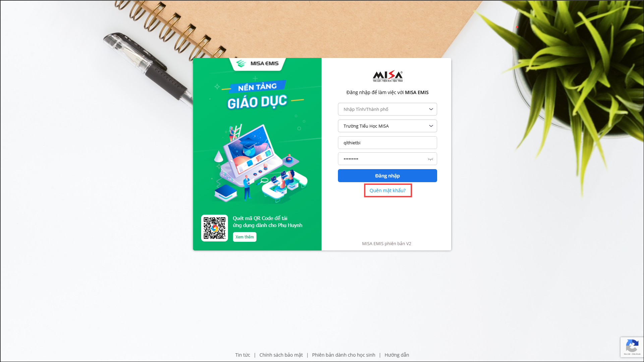Screen dimensions: 644x362
Task: Click MISA EMIS phiên bản V2 text
Action: pyautogui.click(x=387, y=244)
